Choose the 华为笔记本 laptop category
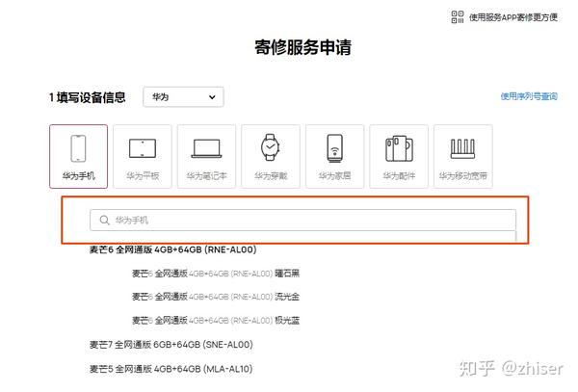This screenshot has height=392, width=578. (x=206, y=156)
